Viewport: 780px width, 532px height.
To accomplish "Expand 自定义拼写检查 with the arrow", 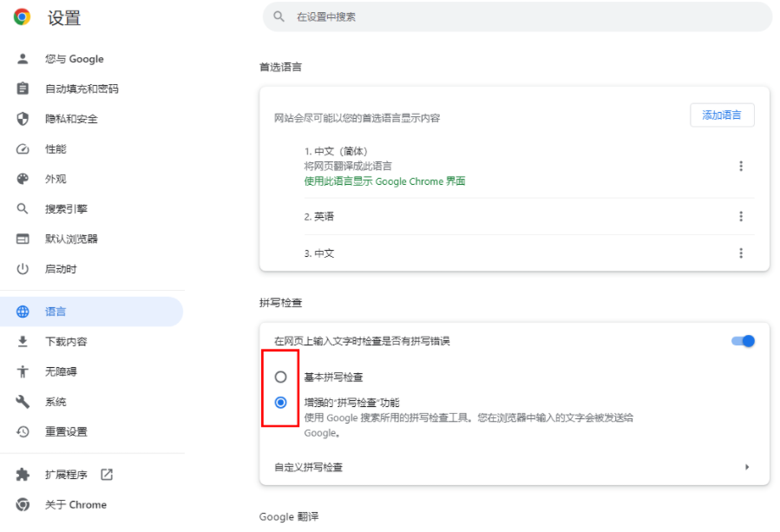I will 747,467.
